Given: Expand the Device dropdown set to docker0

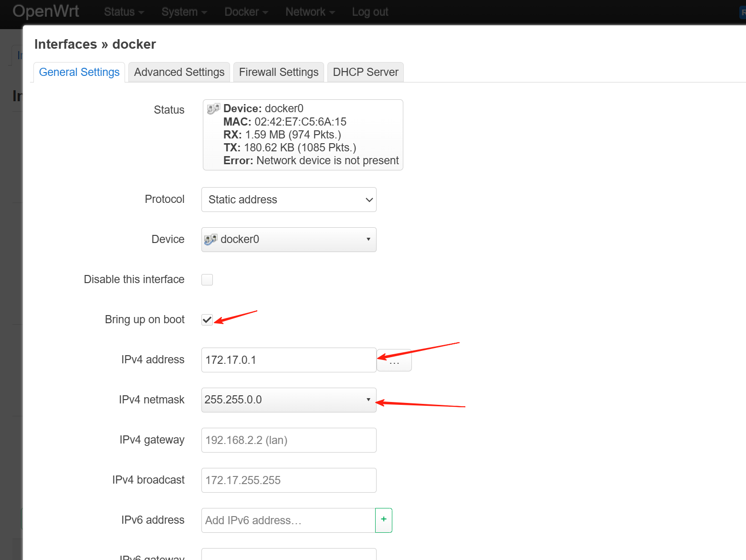Looking at the screenshot, I should [x=289, y=240].
